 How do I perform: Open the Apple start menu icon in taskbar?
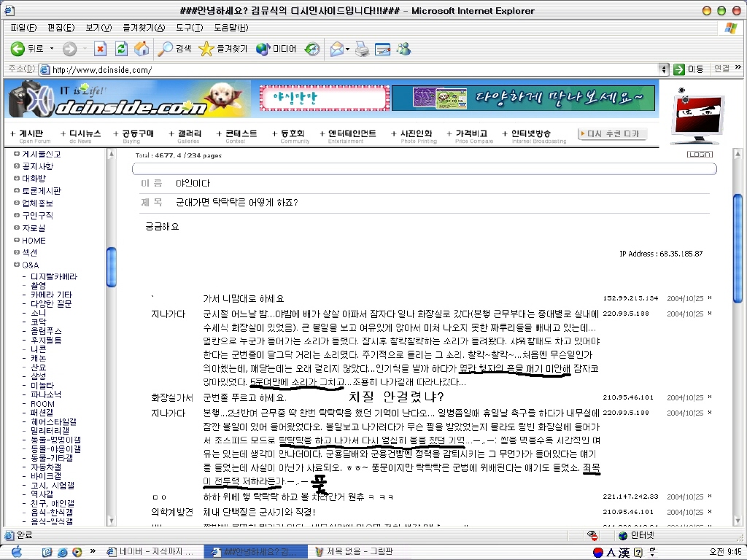(16, 551)
